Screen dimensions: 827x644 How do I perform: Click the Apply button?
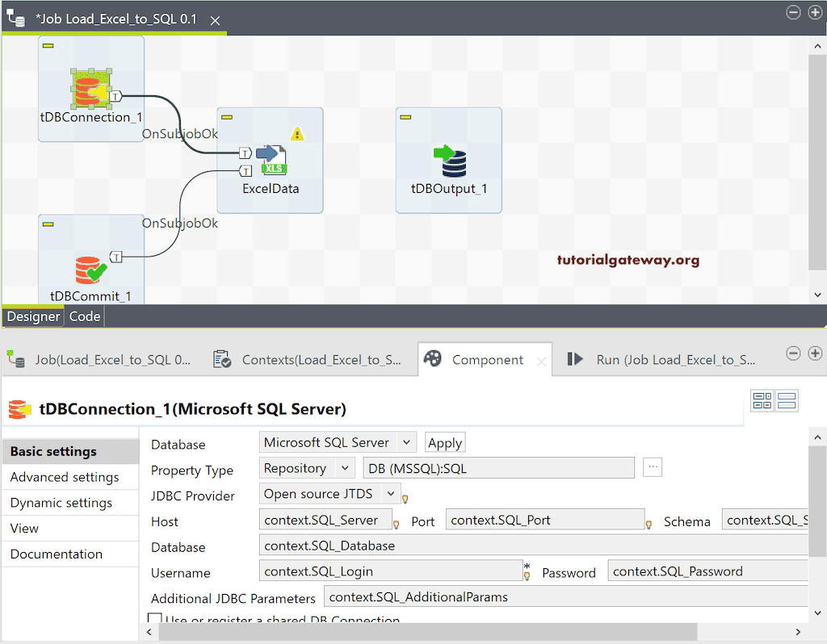click(444, 441)
